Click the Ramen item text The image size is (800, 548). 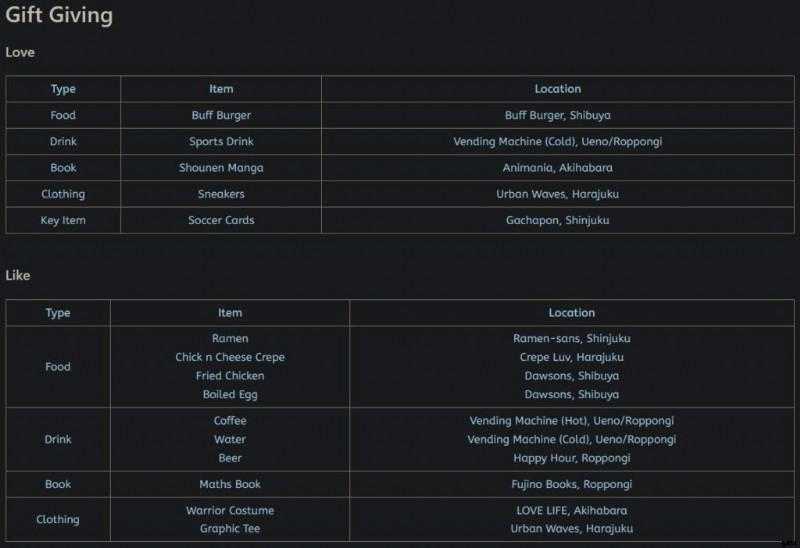(x=230, y=339)
